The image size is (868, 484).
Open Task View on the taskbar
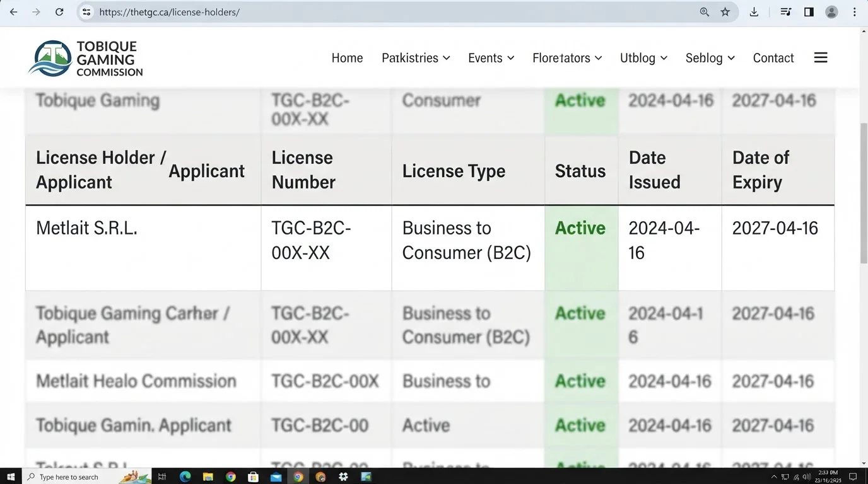click(x=162, y=477)
